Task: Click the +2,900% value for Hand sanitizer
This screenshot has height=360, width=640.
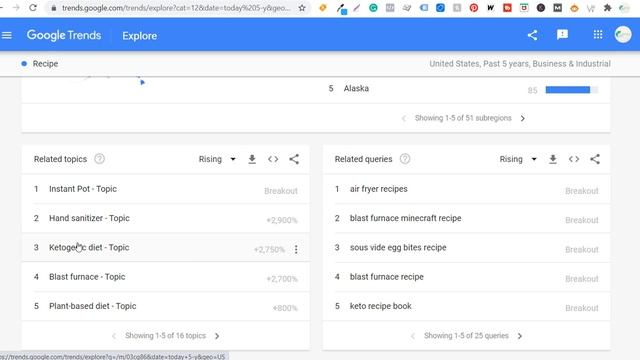Action: click(282, 220)
